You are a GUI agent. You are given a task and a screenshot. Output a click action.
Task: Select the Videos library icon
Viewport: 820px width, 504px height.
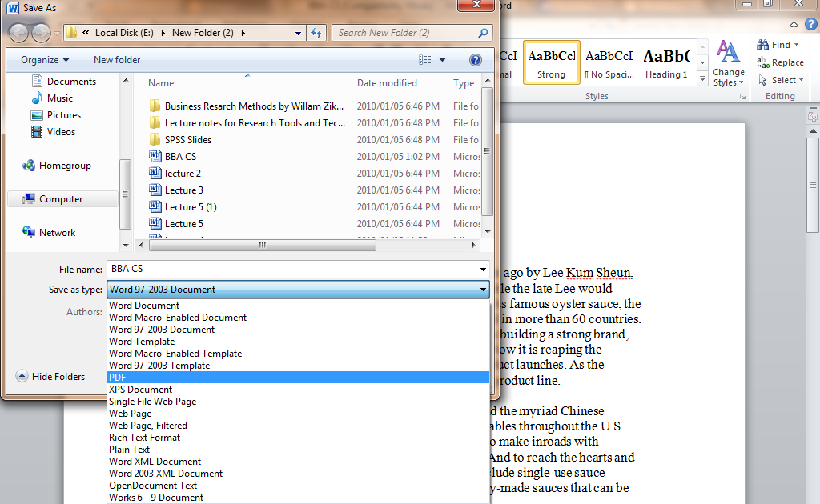click(37, 132)
